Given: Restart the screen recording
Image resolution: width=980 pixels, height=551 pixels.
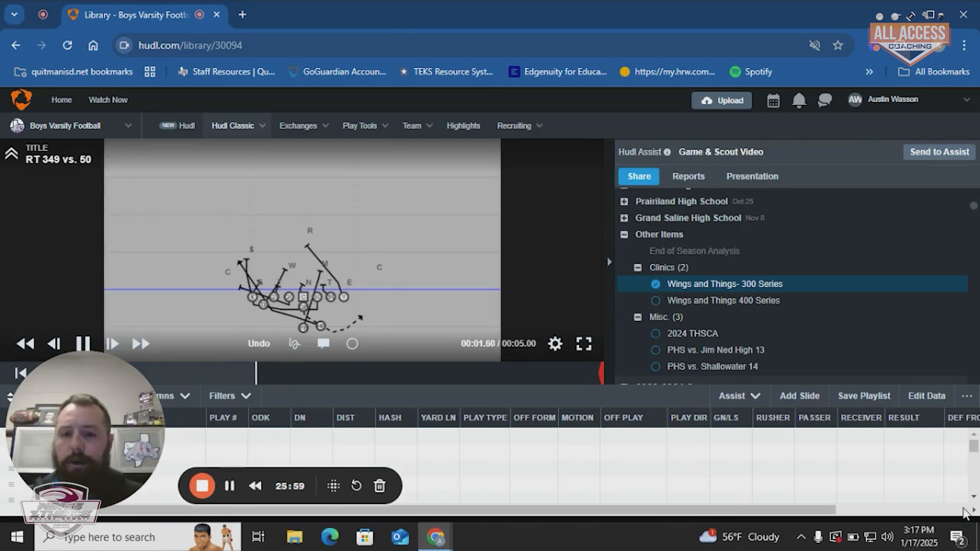Looking at the screenshot, I should (356, 486).
